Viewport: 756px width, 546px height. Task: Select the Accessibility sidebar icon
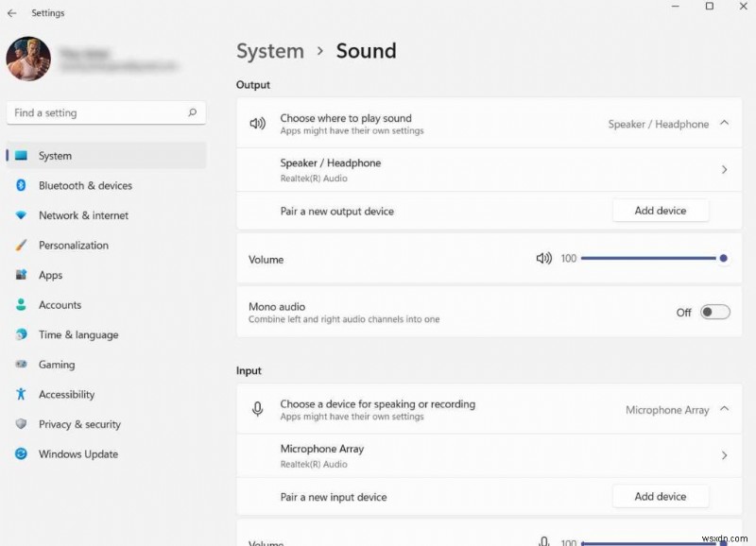tap(21, 394)
